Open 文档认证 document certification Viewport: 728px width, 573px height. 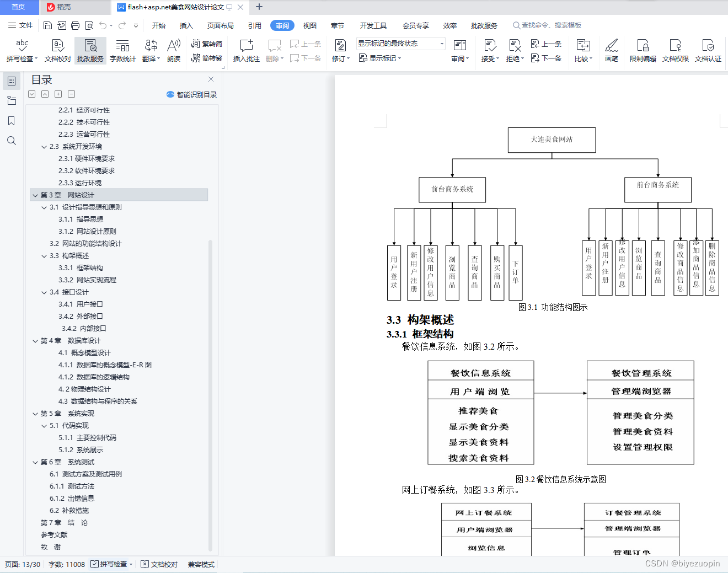pos(708,50)
